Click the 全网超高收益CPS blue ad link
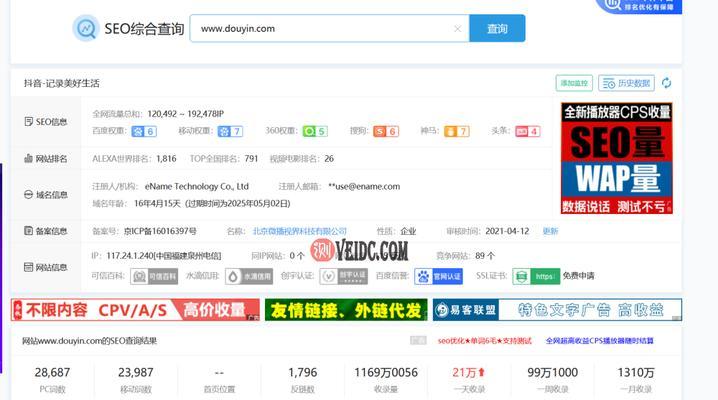 click(599, 341)
